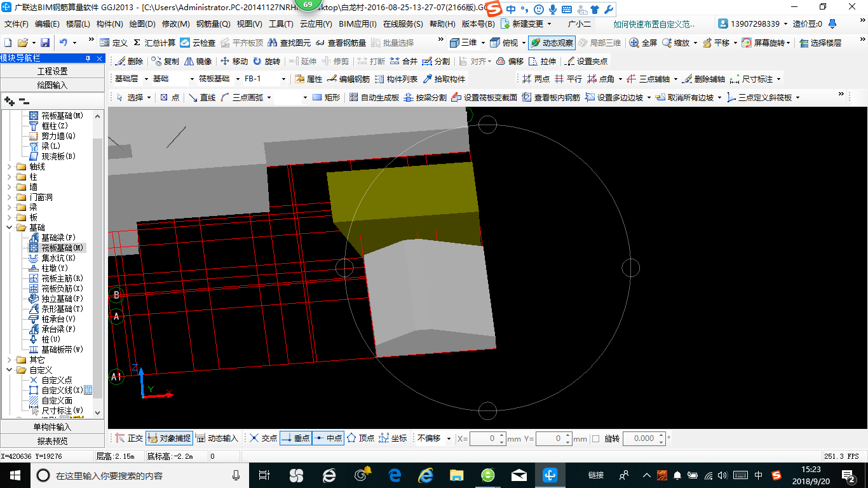The width and height of the screenshot is (868, 488).
Task: Click the 定义 (Define) toolbar icon
Action: coord(114,43)
